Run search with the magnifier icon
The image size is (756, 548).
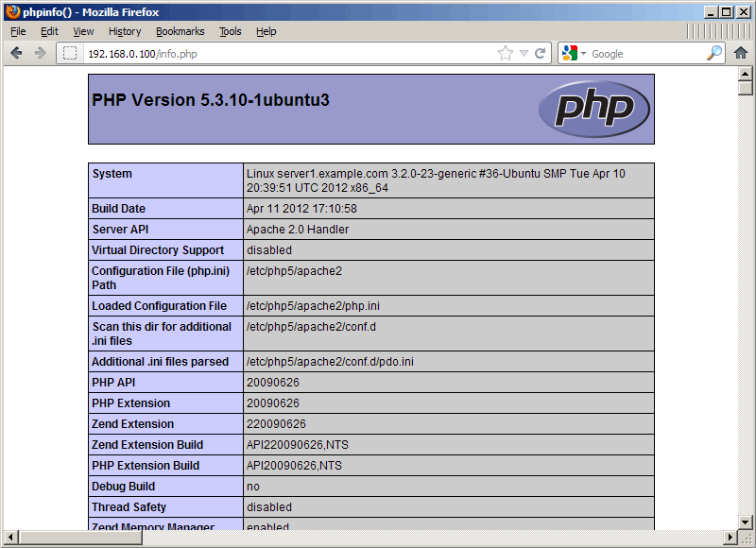click(x=714, y=53)
